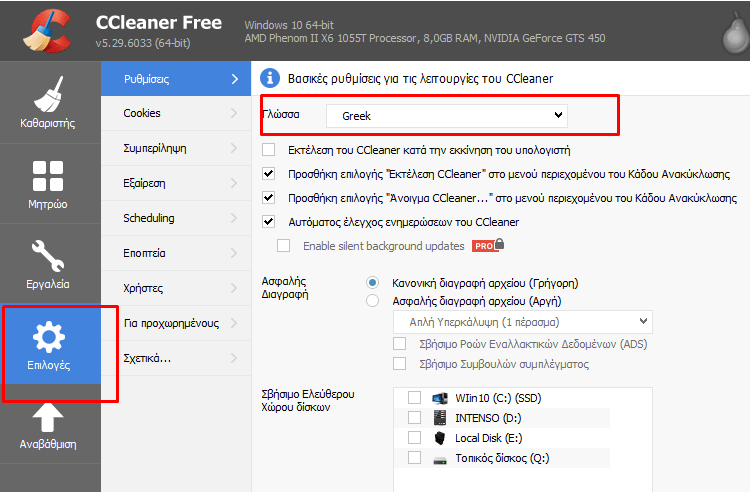The height and width of the screenshot is (492, 750).
Task: Expand the Scheduling chevron arrow
Action: (234, 218)
